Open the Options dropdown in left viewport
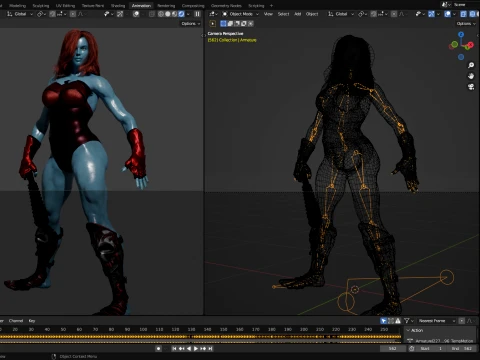The image size is (480, 360). 191,24
